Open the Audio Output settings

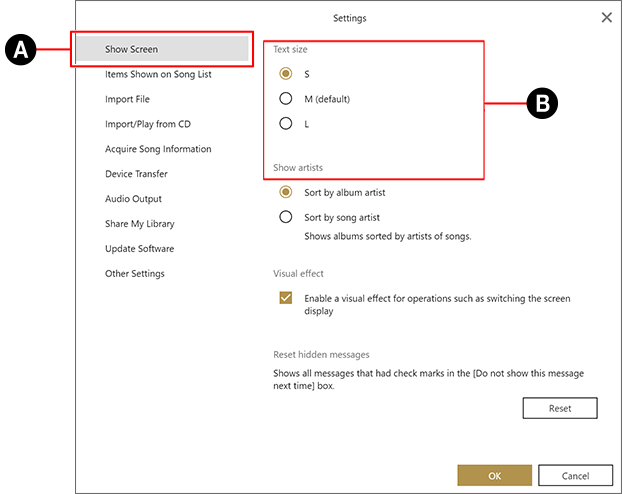coord(133,199)
